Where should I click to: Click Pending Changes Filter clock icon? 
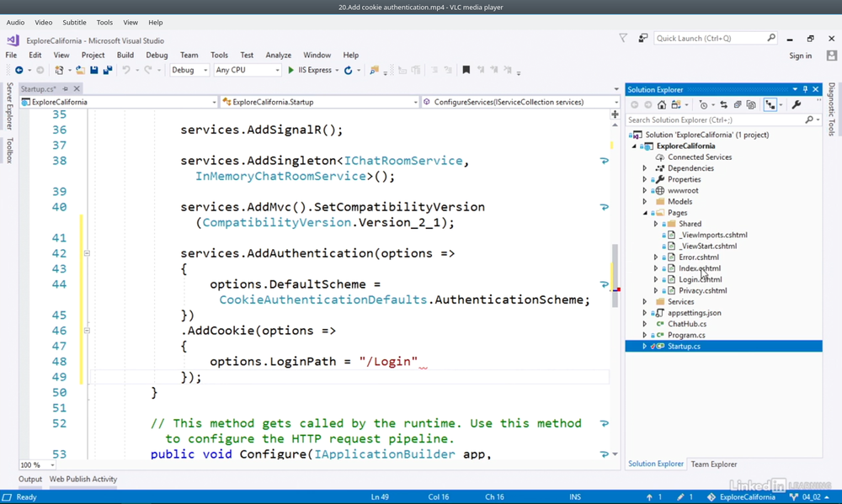703,105
